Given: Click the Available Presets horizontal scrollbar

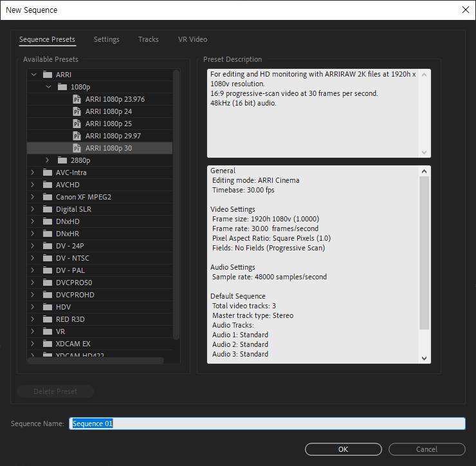Looking at the screenshot, I should [95, 360].
